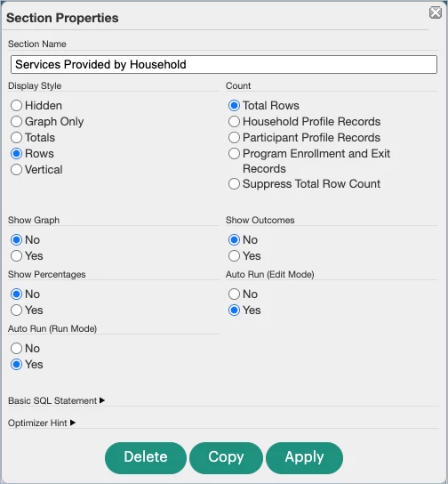Choose Participant Profile Records count
Screen dimensions: 448x484
pyautogui.click(x=234, y=138)
